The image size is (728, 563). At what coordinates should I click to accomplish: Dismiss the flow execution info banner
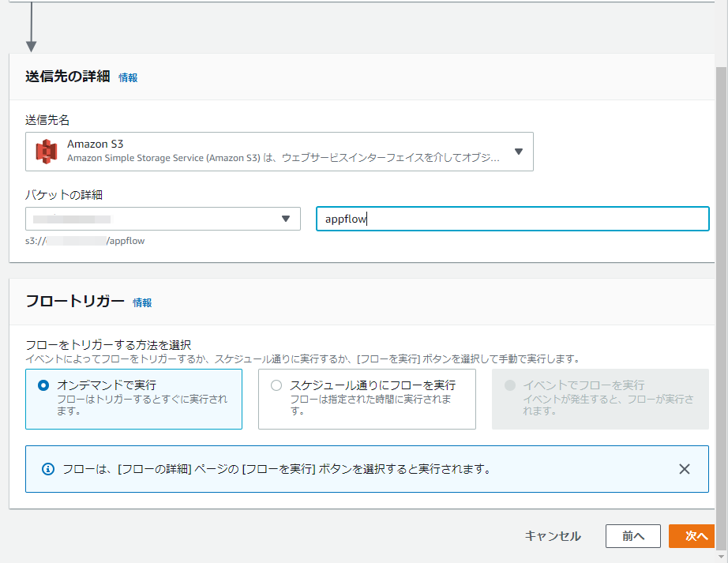(x=684, y=468)
